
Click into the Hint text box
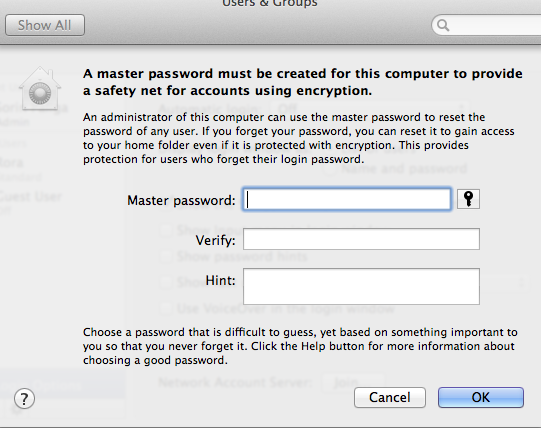point(361,286)
